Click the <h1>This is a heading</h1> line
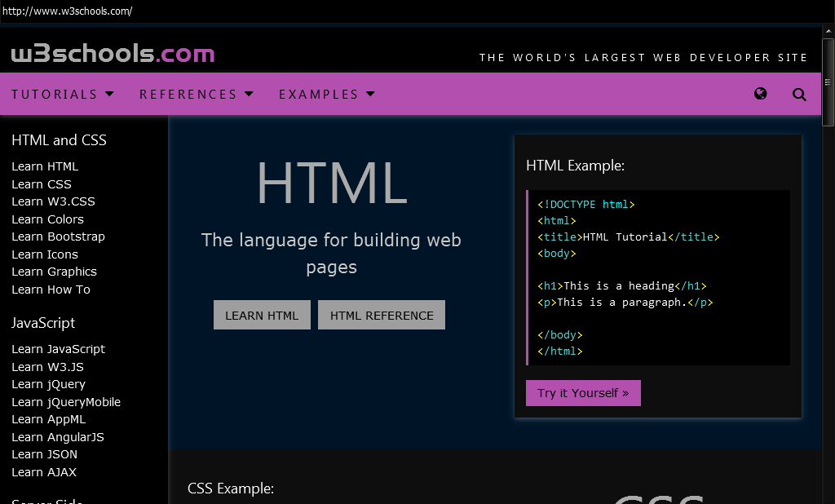Screen dimensions: 835x504 tap(622, 285)
